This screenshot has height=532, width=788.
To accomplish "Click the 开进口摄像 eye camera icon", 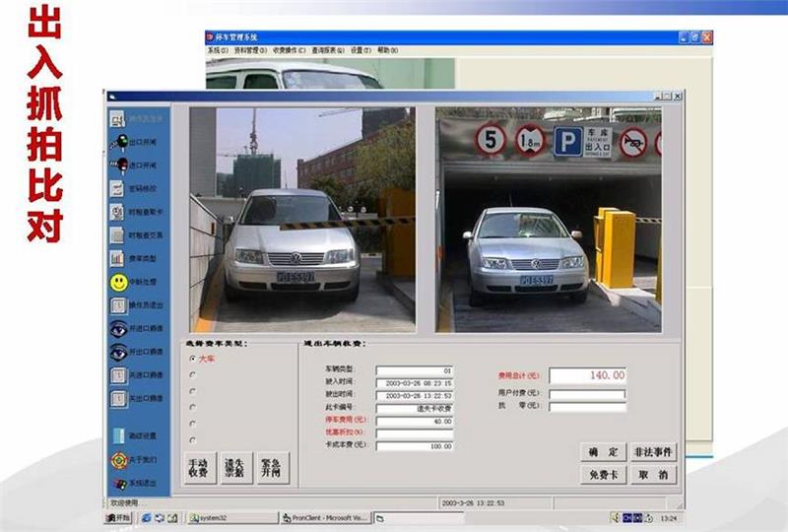I will tap(117, 329).
